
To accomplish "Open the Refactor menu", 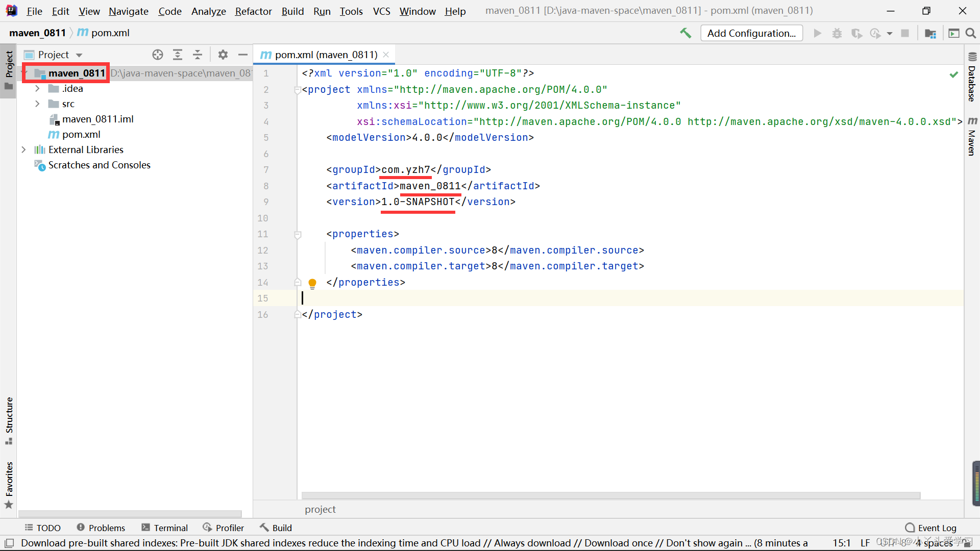I will click(x=253, y=11).
